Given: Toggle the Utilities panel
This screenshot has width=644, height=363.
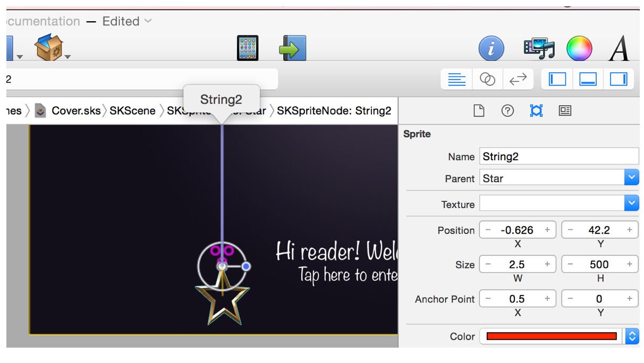Looking at the screenshot, I should [x=618, y=80].
